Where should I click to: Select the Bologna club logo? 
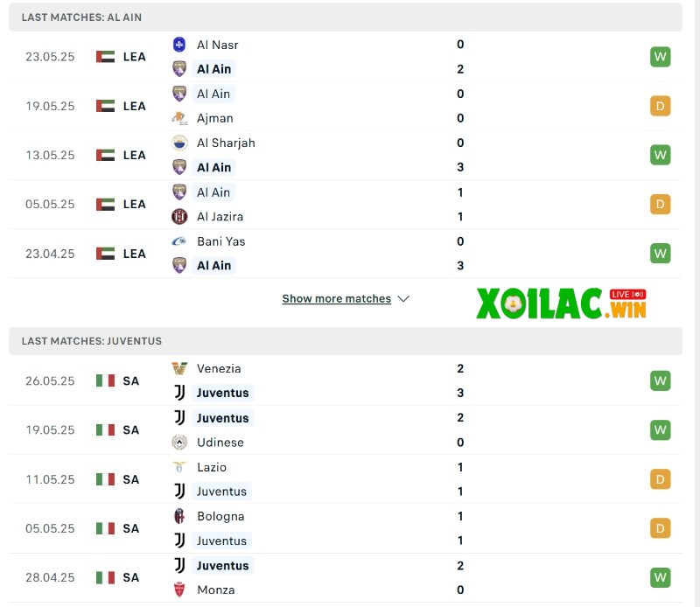click(x=179, y=516)
